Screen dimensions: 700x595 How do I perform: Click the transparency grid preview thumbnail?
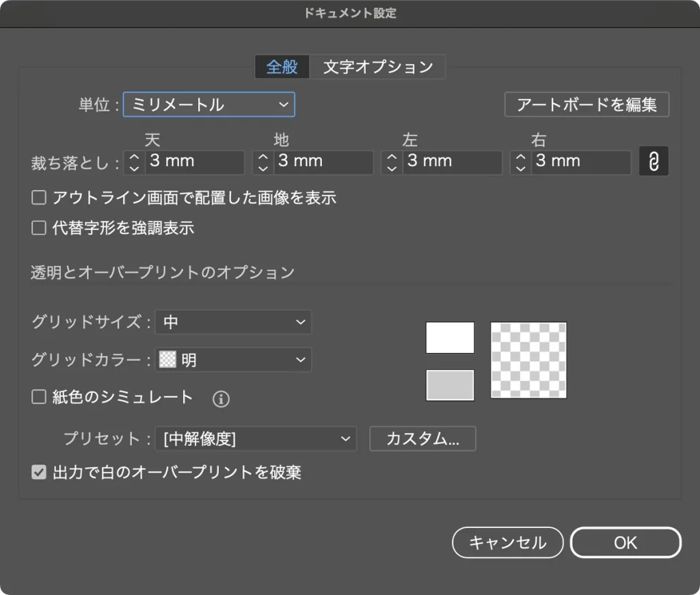click(x=528, y=360)
